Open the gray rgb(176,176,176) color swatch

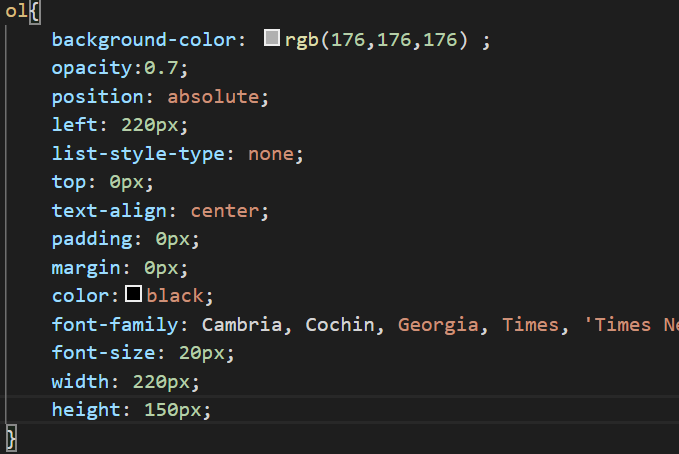[273, 39]
